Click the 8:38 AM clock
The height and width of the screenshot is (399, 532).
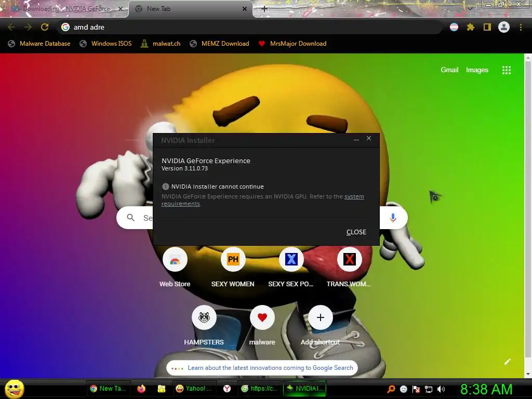(486, 389)
